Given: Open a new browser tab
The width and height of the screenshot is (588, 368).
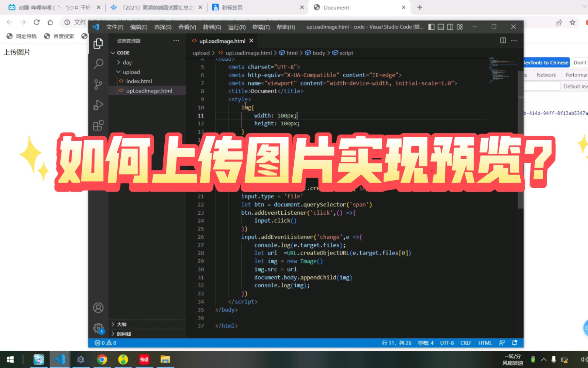Looking at the screenshot, I should pos(420,7).
